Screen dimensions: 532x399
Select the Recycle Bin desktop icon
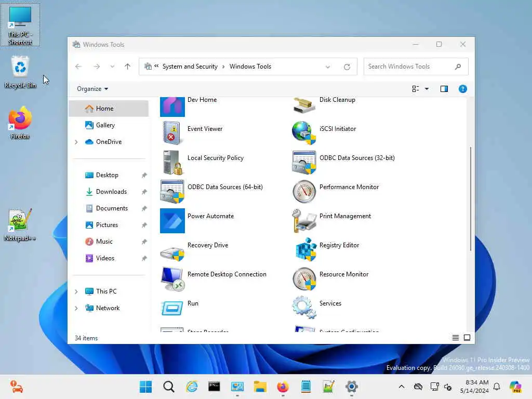[x=20, y=72]
